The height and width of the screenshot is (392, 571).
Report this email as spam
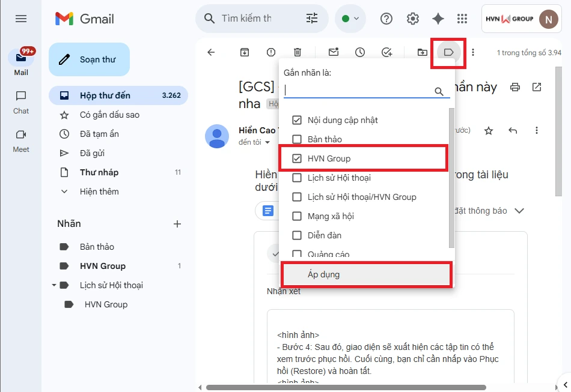(x=271, y=52)
